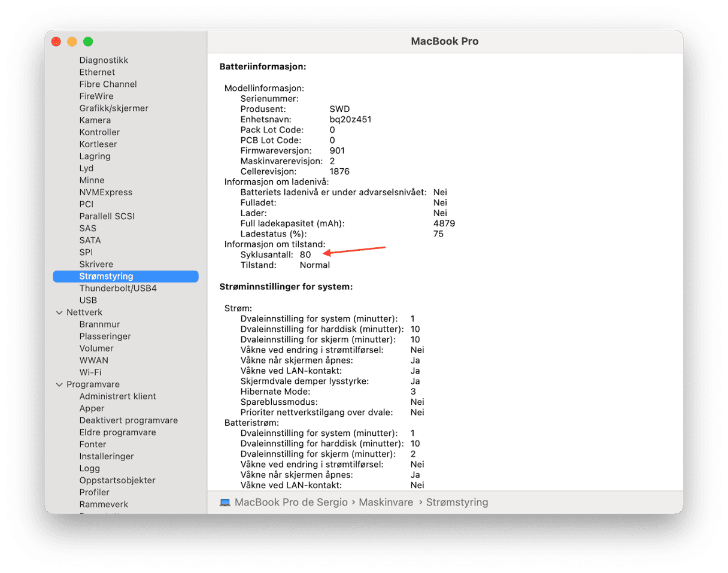Open Wi-Fi under Nettverk
The height and width of the screenshot is (573, 728).
[90, 372]
